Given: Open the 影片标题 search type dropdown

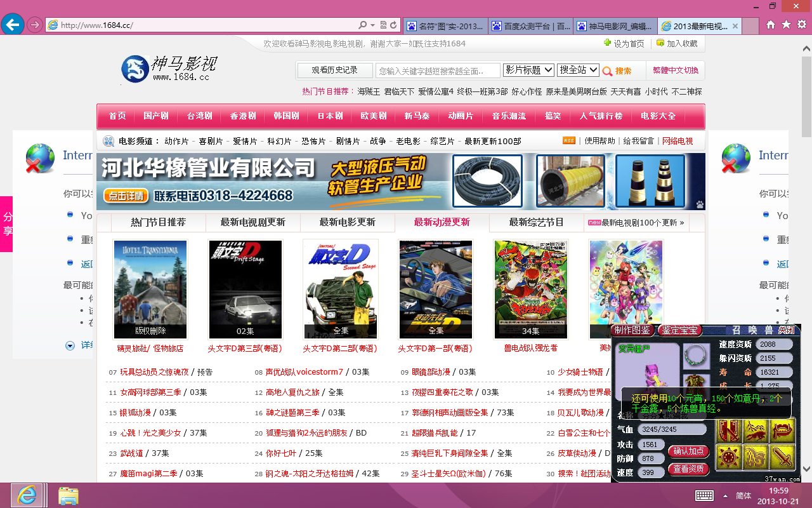Looking at the screenshot, I should tap(528, 70).
